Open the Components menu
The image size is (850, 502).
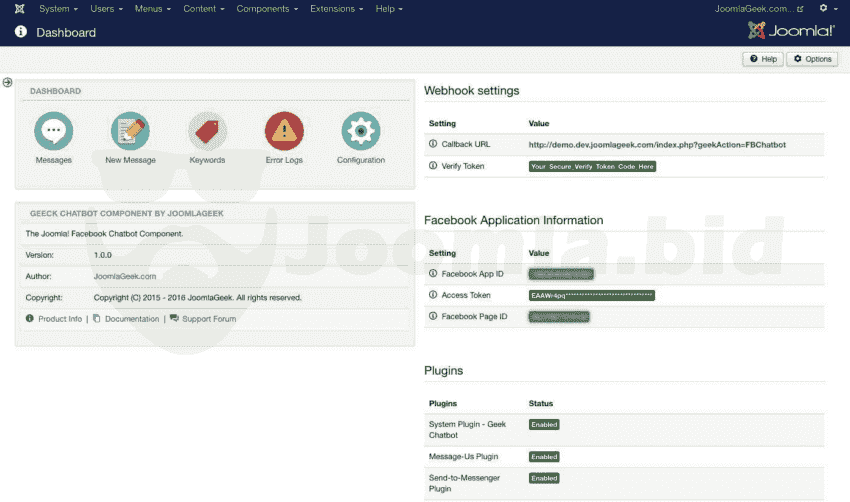(x=267, y=9)
